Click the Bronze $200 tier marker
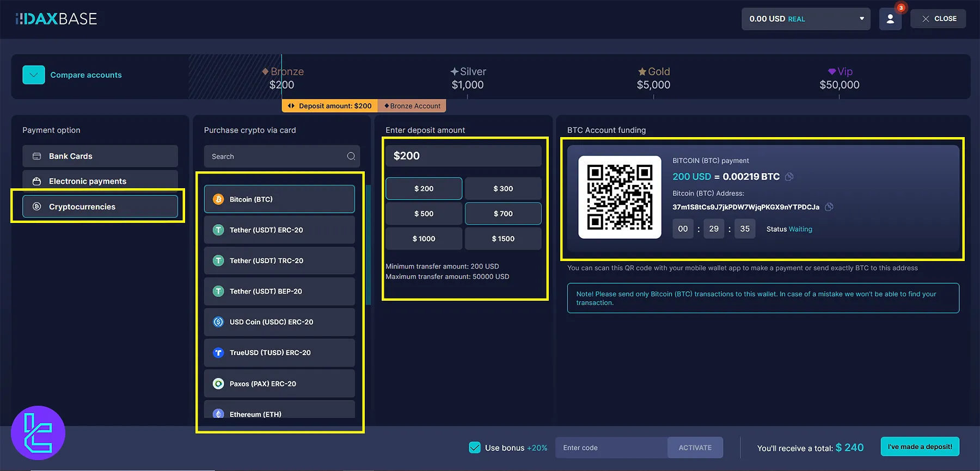Image resolution: width=980 pixels, height=471 pixels. coord(282,78)
